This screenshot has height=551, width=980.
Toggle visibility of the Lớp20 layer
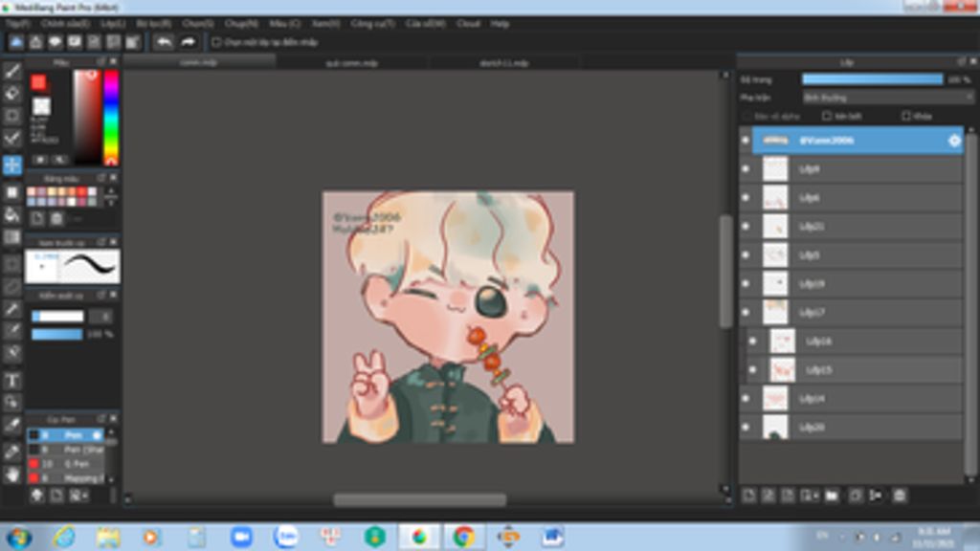[x=746, y=427]
